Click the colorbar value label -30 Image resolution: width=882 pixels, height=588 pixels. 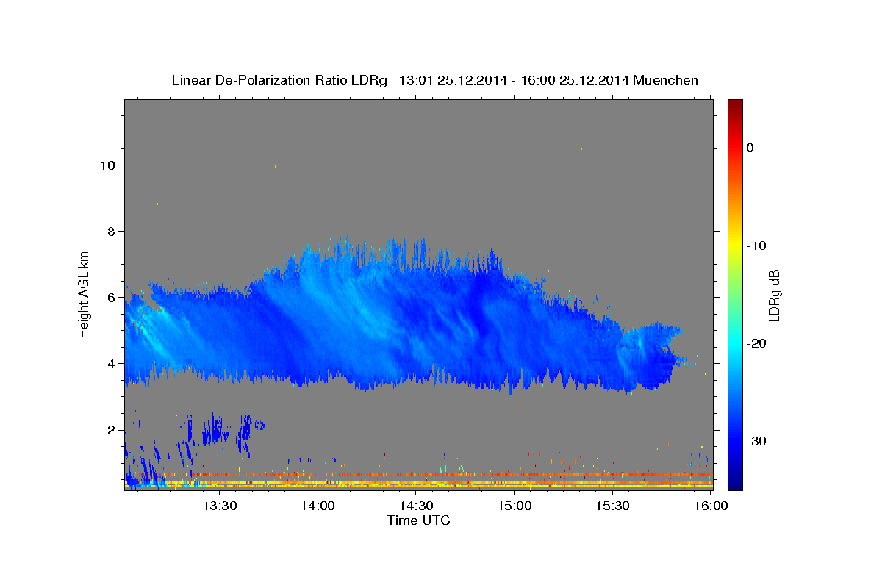[x=757, y=441]
